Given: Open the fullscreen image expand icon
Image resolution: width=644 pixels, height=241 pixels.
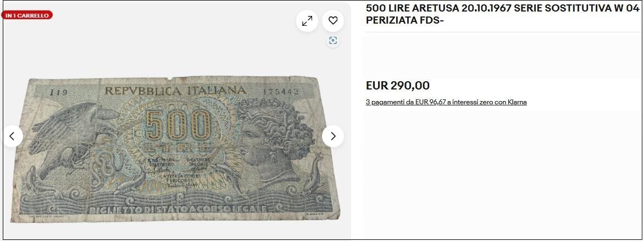Looking at the screenshot, I should [x=307, y=21].
